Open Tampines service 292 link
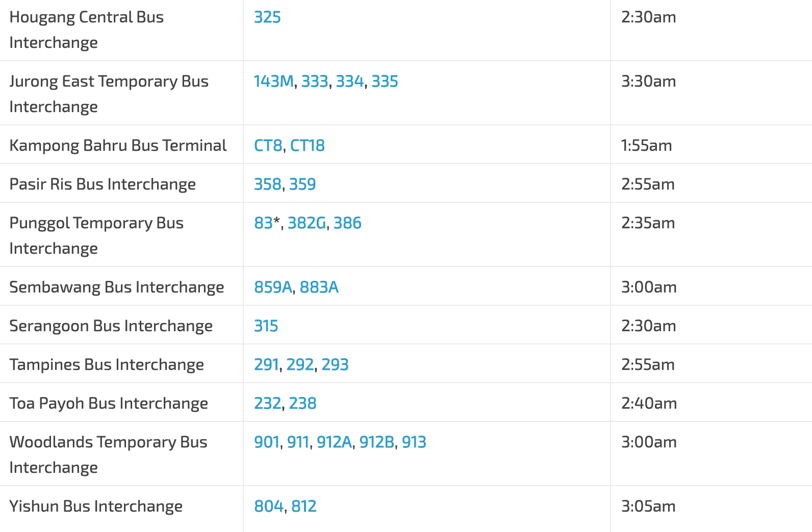The image size is (812, 532). (300, 365)
